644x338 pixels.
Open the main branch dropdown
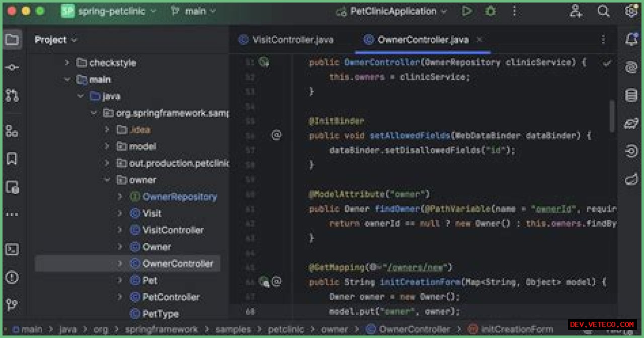(x=194, y=11)
